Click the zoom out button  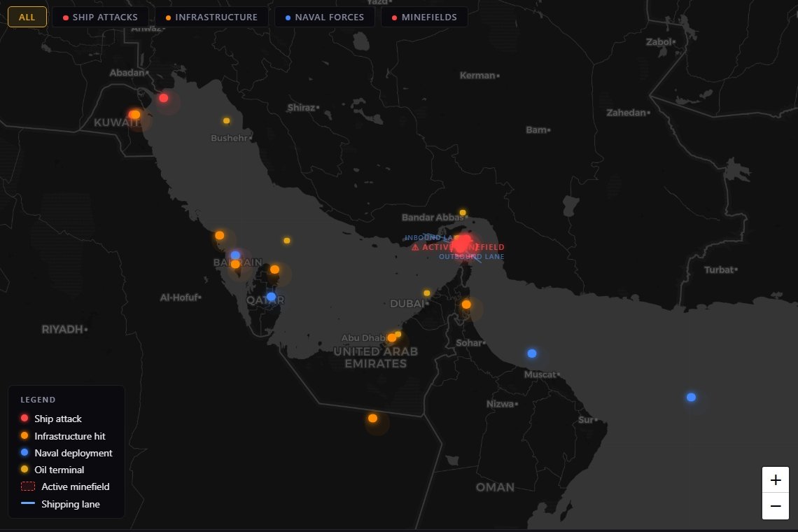click(x=775, y=506)
